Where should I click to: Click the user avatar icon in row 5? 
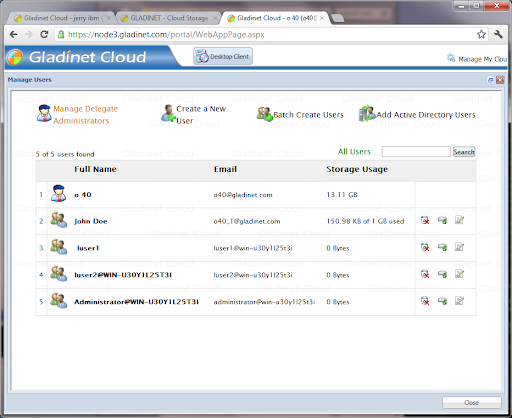[59, 301]
